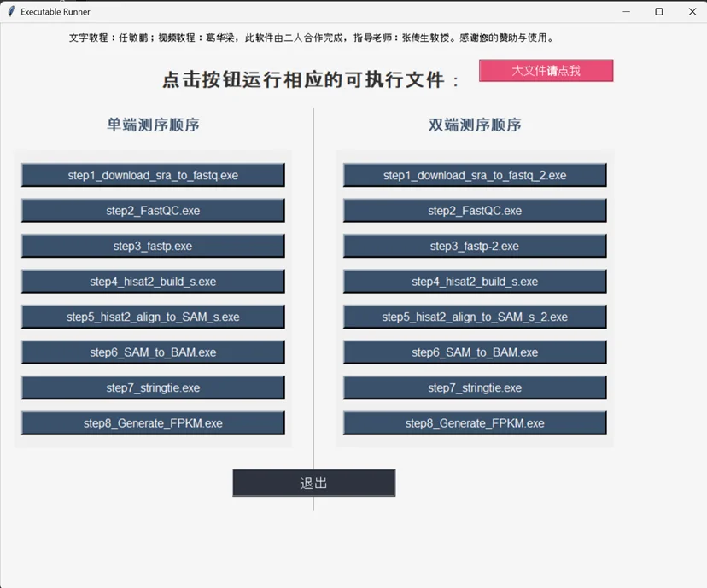
Task: Launch step2_FastQC.exe in the paired-end column
Action: point(474,210)
